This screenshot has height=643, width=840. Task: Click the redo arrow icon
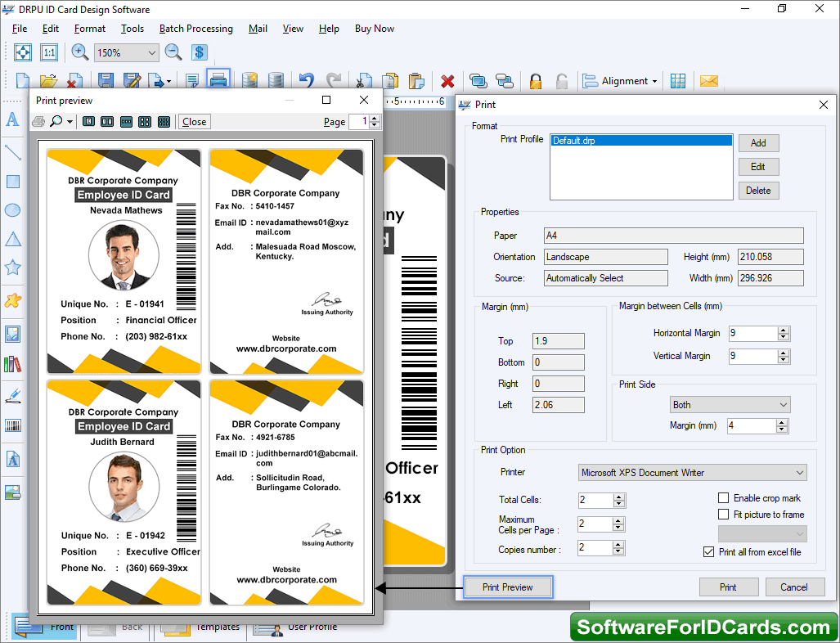(x=334, y=81)
